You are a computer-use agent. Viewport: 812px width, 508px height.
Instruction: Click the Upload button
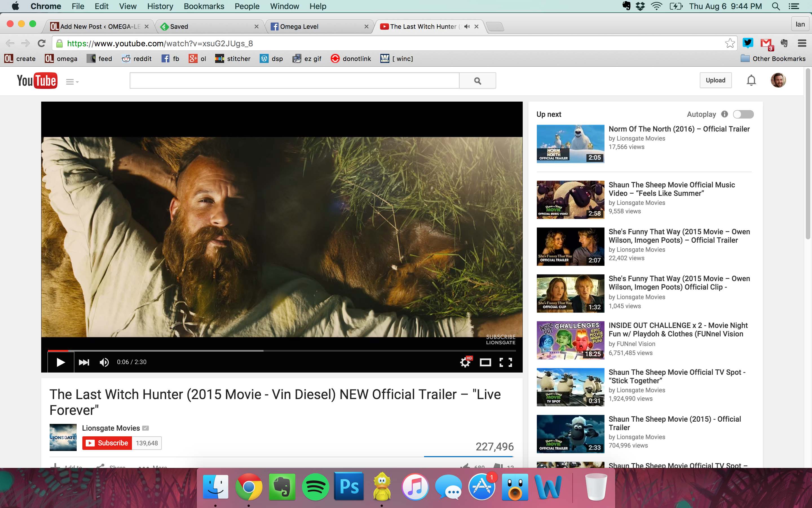[x=715, y=80]
